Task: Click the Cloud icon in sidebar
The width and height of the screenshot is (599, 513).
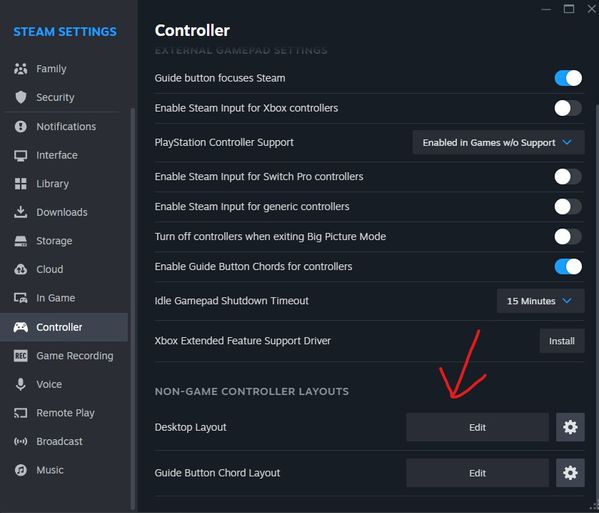Action: click(21, 269)
